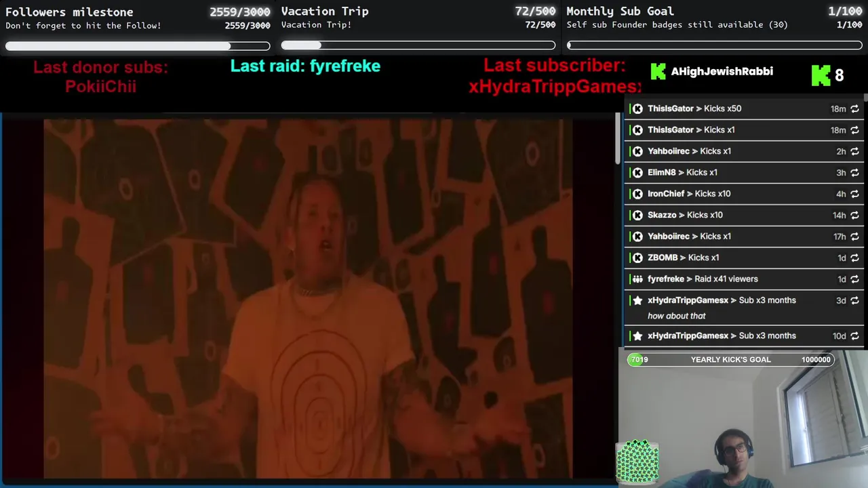
Task: Click the 14h timestamp on Skazzo row
Action: point(839,216)
